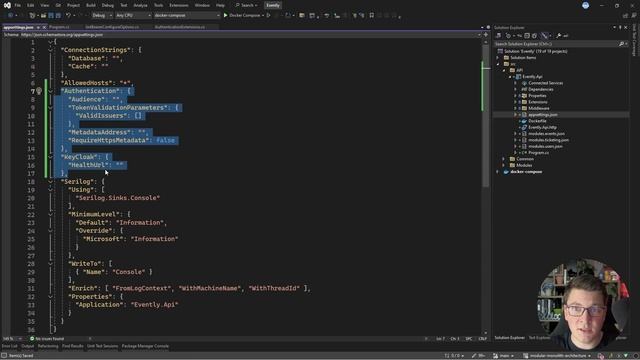
Task: Click the Save All toolbar icon
Action: coord(58,16)
